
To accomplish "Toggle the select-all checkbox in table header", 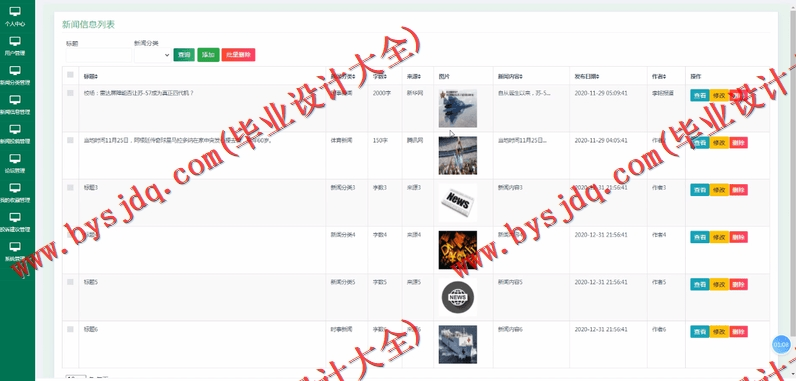I will 70,75.
